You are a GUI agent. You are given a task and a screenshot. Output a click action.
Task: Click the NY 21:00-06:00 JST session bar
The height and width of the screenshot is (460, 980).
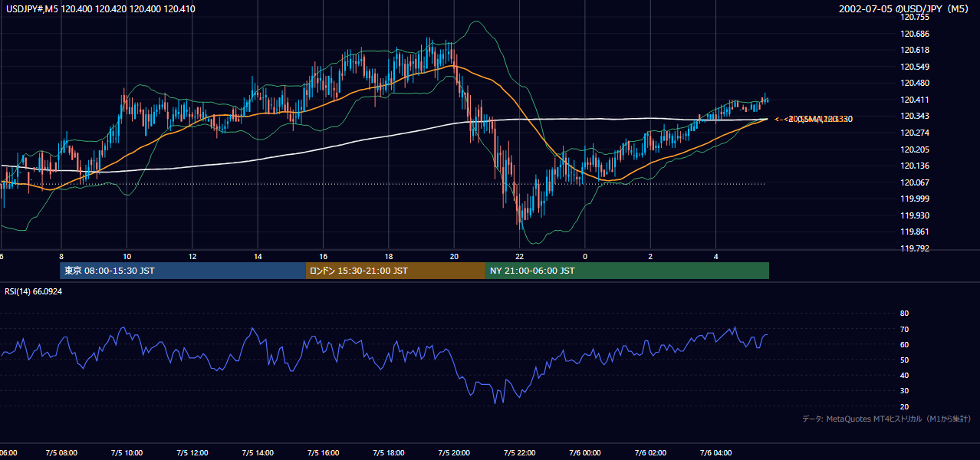(627, 271)
